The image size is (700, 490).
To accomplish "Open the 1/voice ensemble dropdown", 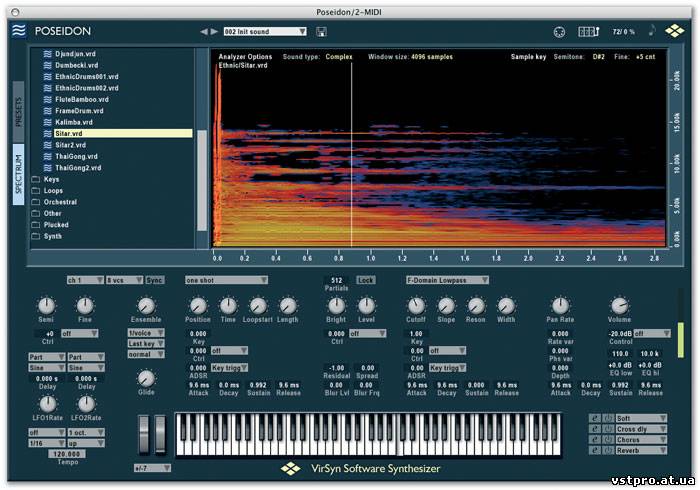I will tap(146, 333).
